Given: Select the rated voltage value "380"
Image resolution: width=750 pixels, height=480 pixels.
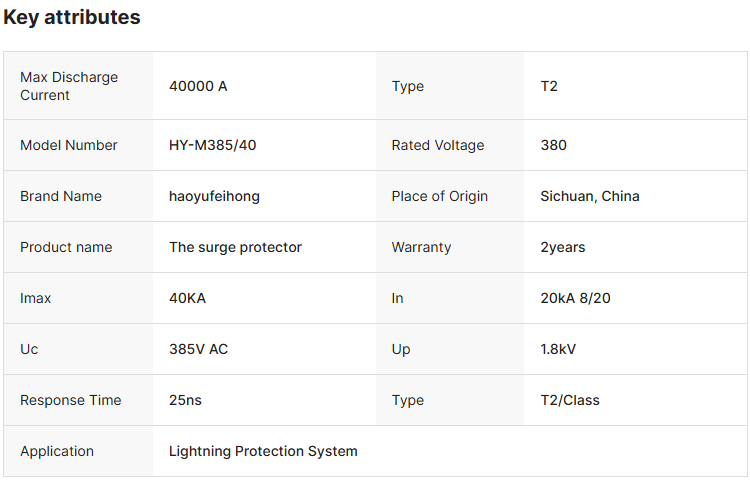Looking at the screenshot, I should pos(553,145).
